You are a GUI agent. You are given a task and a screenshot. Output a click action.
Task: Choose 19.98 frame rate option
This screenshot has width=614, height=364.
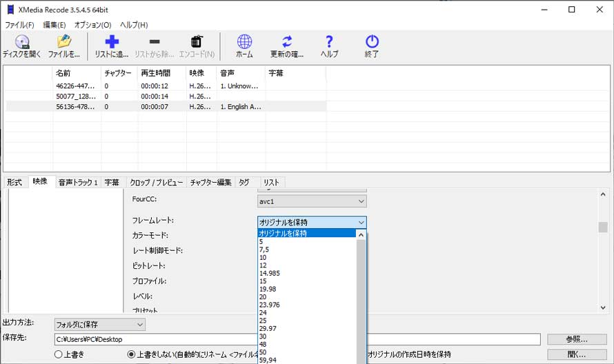[307, 289]
